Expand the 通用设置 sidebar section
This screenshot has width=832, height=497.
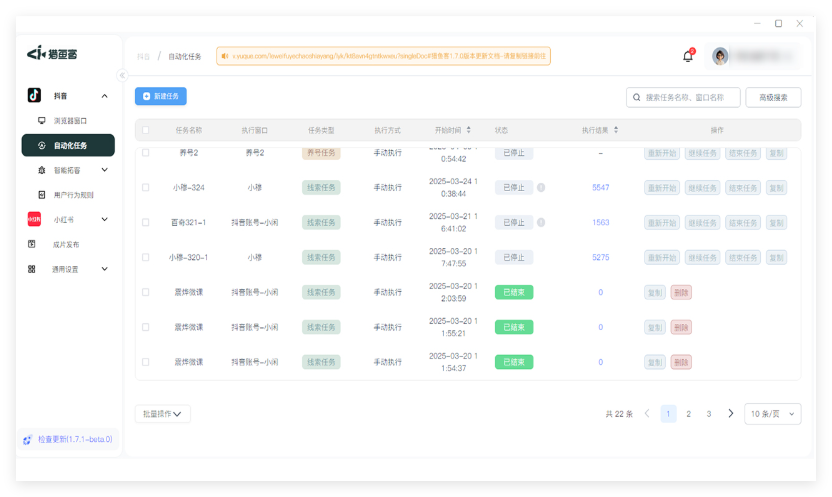[x=68, y=269]
